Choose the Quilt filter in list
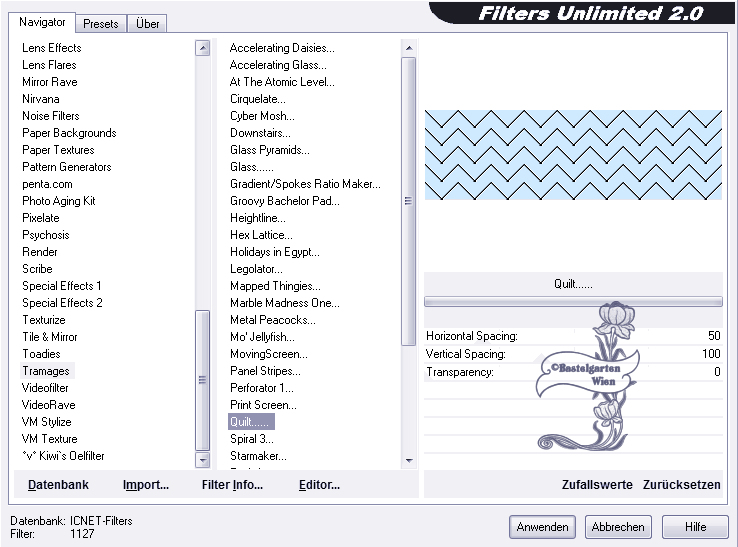The width and height of the screenshot is (738, 547). tap(251, 422)
